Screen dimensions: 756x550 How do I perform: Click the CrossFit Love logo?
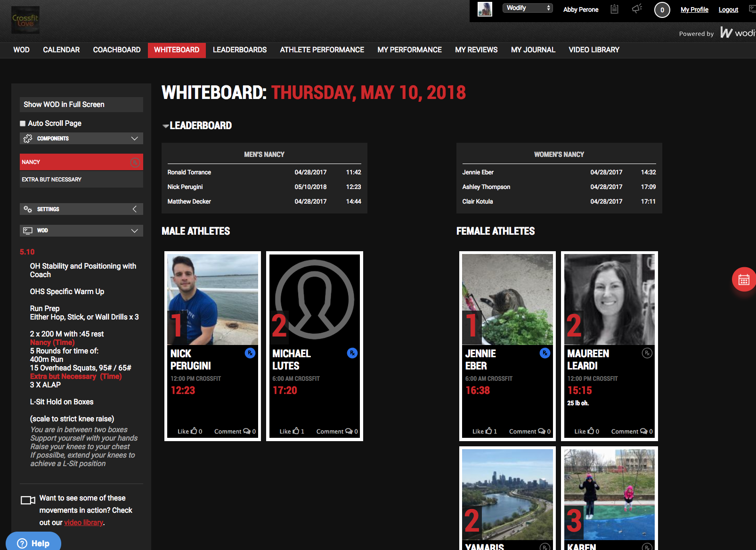(x=25, y=20)
